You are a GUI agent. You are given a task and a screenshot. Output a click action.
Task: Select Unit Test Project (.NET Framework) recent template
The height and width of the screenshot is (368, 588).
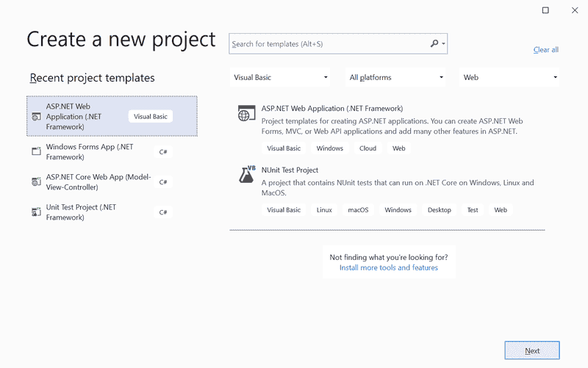[112, 212]
